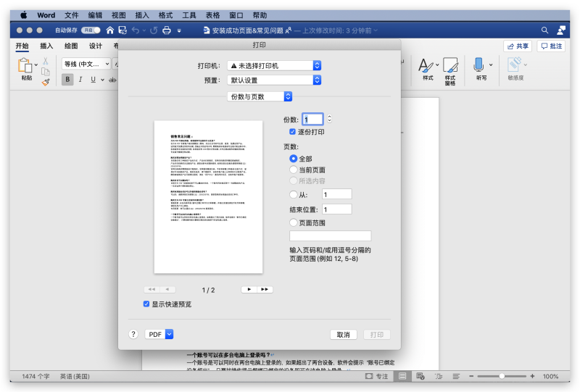This screenshot has width=580, height=392.
Task: Switch to Focus (专注) mode
Action: tap(376, 376)
